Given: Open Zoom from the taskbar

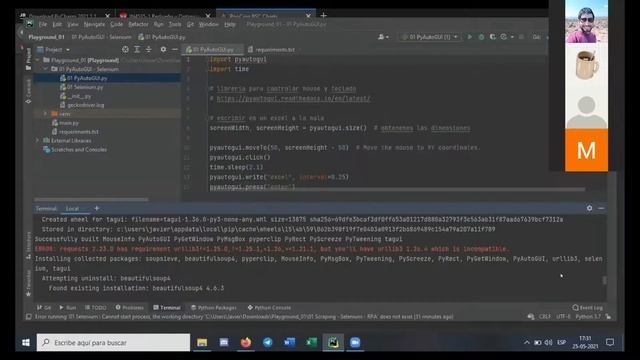Looking at the screenshot, I should pyautogui.click(x=355, y=342).
